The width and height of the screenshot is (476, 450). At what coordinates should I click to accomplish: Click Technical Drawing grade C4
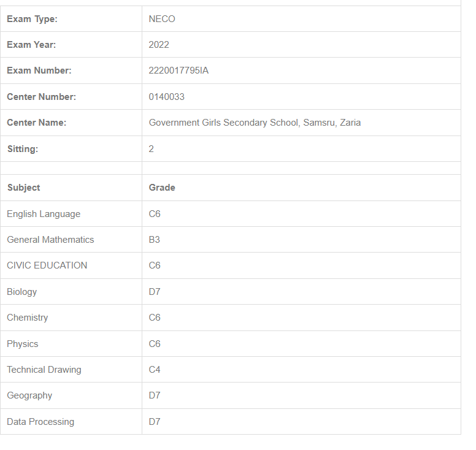[x=154, y=370]
